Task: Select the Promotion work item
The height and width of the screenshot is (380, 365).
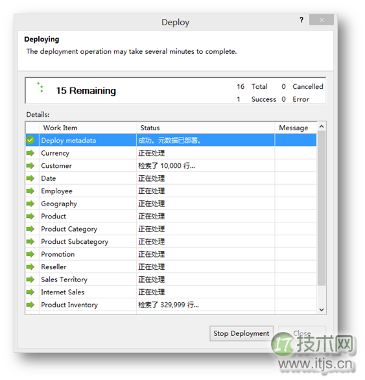Action: [x=171, y=254]
